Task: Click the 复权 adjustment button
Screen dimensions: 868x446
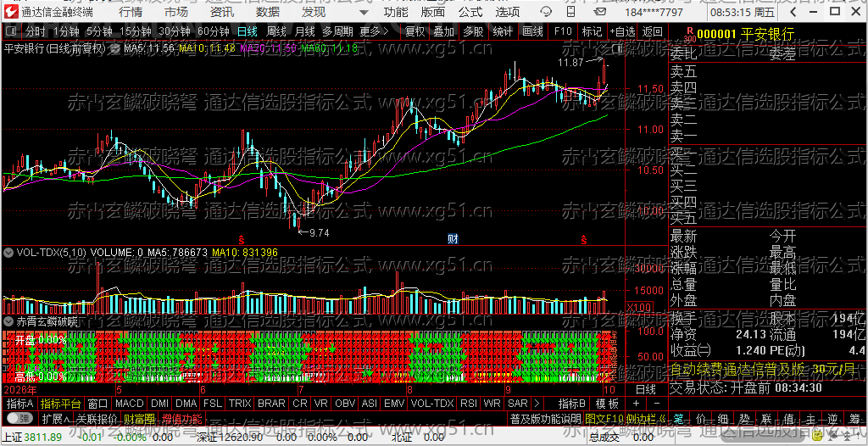Action: 415,32
